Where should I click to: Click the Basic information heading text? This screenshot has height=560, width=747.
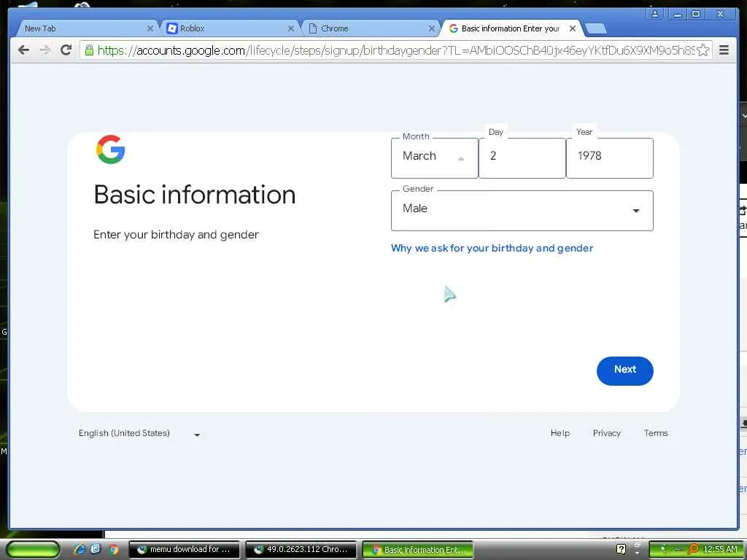(x=194, y=195)
